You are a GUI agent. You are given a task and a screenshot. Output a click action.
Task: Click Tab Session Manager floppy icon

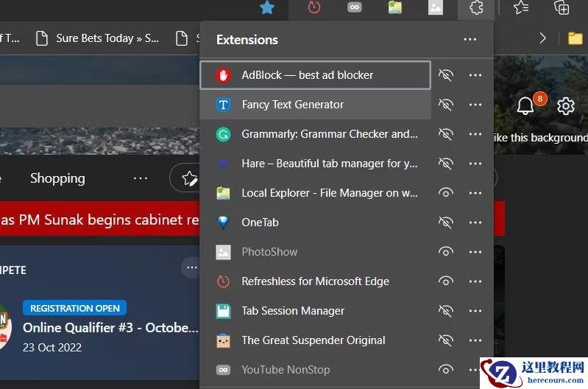[223, 311]
